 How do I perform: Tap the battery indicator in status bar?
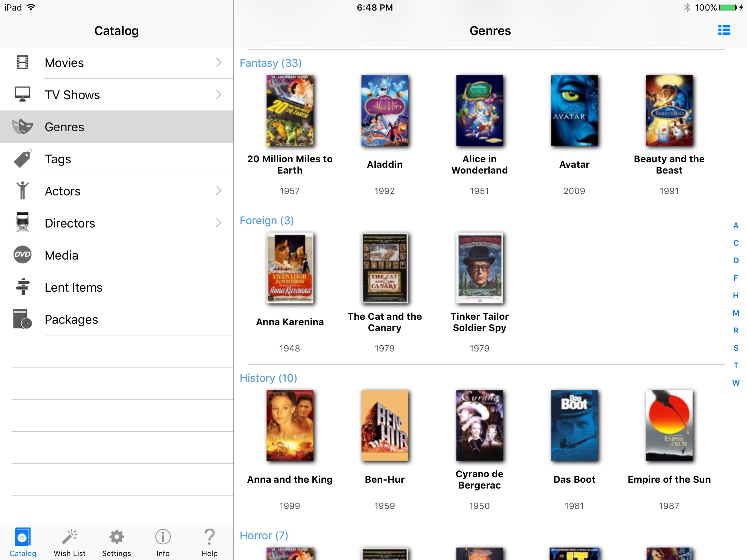pyautogui.click(x=728, y=7)
